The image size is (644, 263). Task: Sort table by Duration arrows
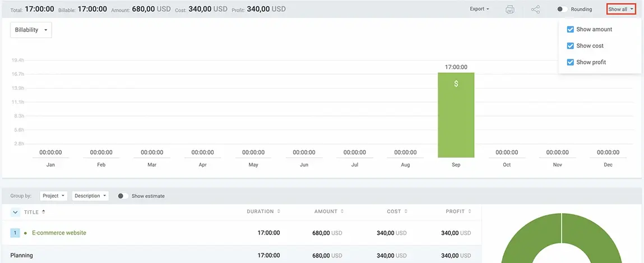click(x=279, y=211)
